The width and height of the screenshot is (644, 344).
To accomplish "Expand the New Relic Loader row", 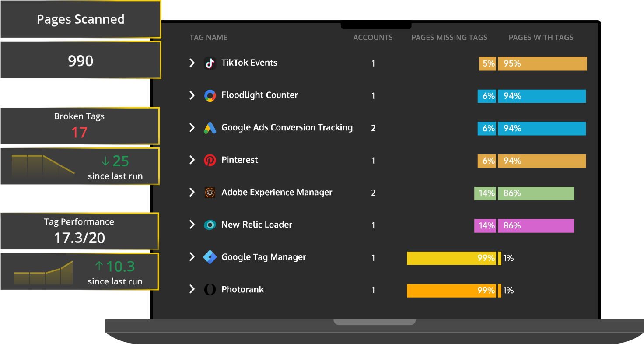I will (x=192, y=225).
